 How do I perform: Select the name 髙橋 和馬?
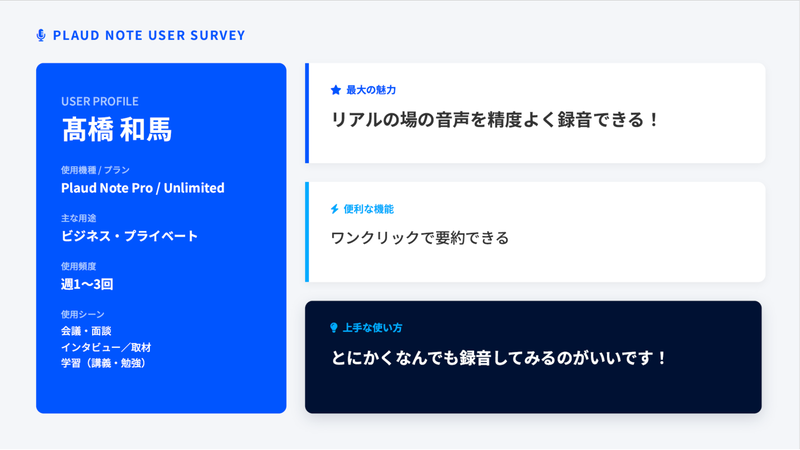tap(116, 130)
